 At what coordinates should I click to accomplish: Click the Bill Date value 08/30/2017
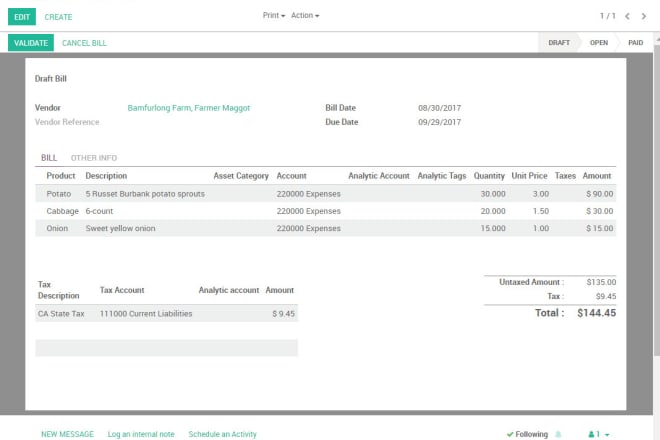(x=439, y=108)
